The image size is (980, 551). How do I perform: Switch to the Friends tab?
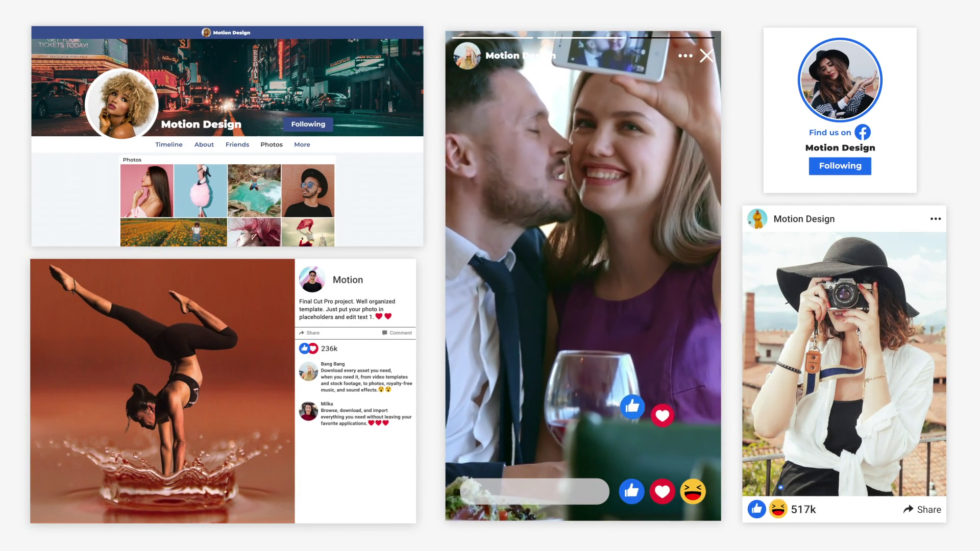click(x=237, y=145)
